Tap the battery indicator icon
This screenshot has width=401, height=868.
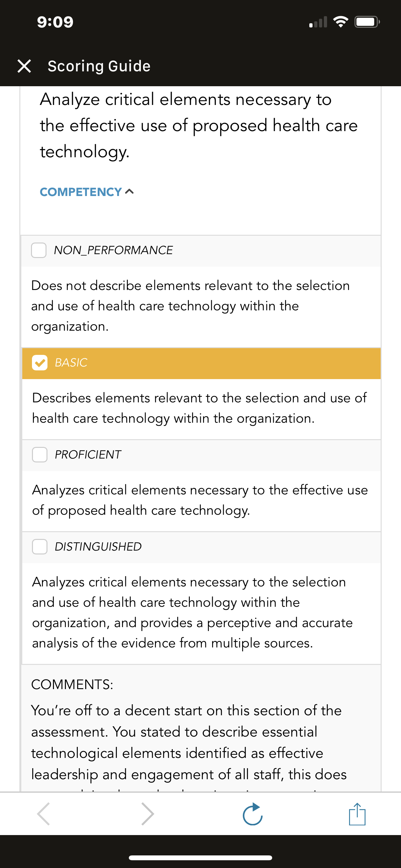(x=367, y=22)
